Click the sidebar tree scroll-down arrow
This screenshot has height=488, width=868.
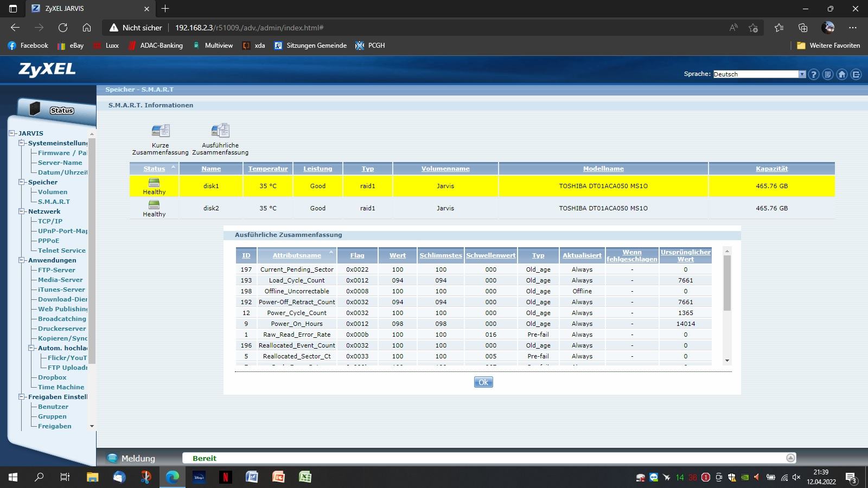(92, 426)
